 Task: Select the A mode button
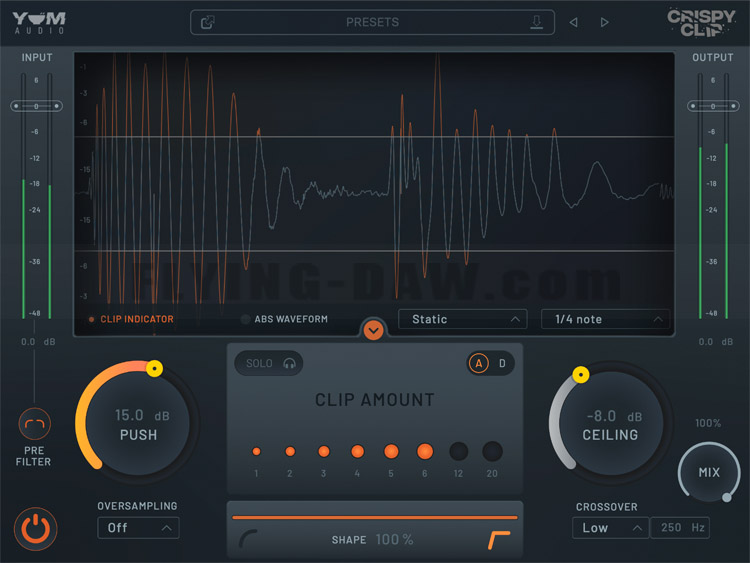click(478, 364)
